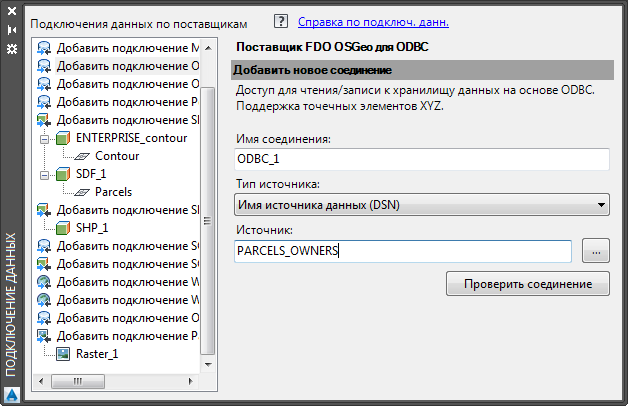Click the Raster_1 image icon

coord(64,354)
